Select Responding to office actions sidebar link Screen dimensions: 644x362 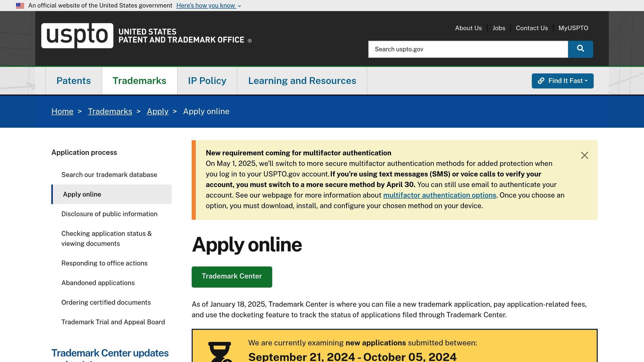point(104,263)
